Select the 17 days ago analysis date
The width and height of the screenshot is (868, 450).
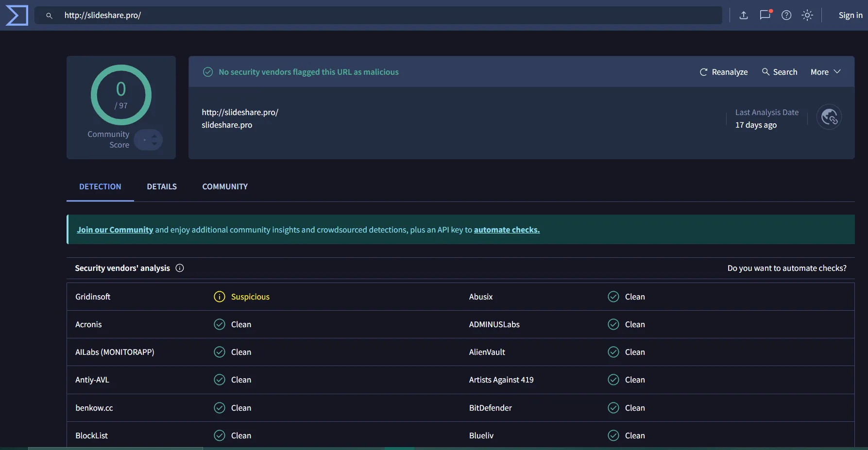pos(756,125)
